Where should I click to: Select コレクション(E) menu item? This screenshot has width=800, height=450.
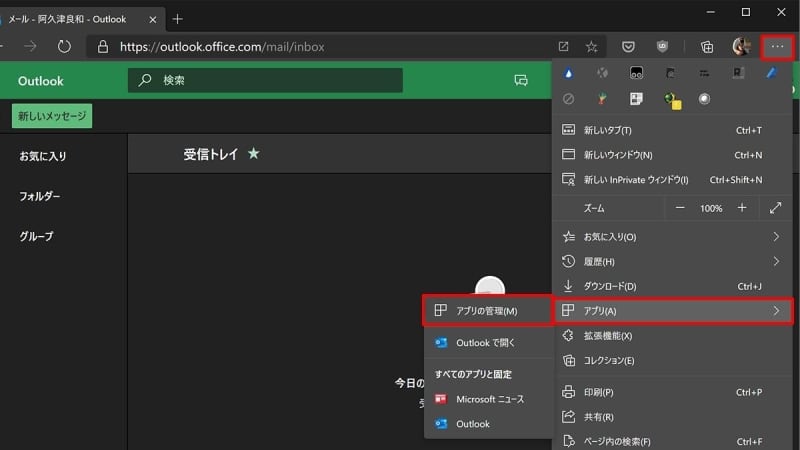(x=672, y=360)
